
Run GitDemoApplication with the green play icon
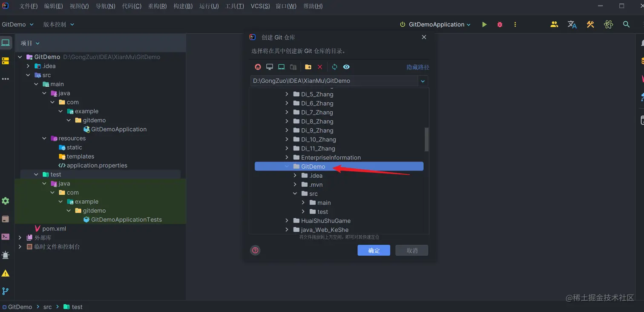(x=484, y=24)
